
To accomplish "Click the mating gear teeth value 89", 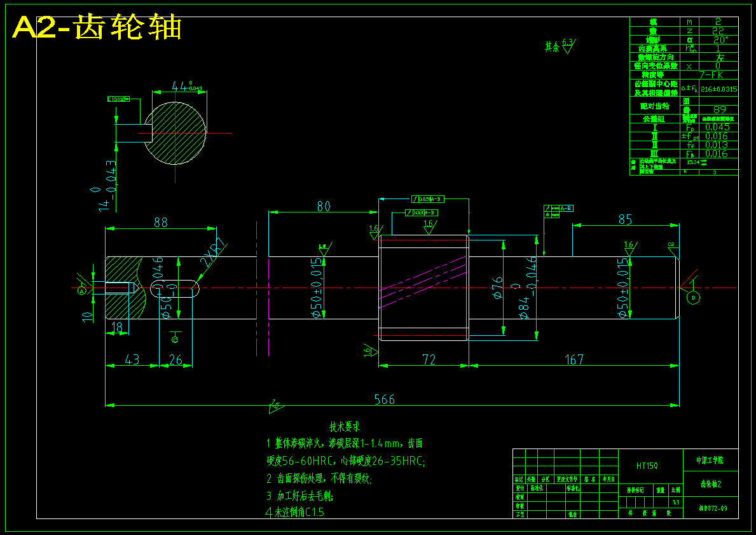I will (719, 109).
